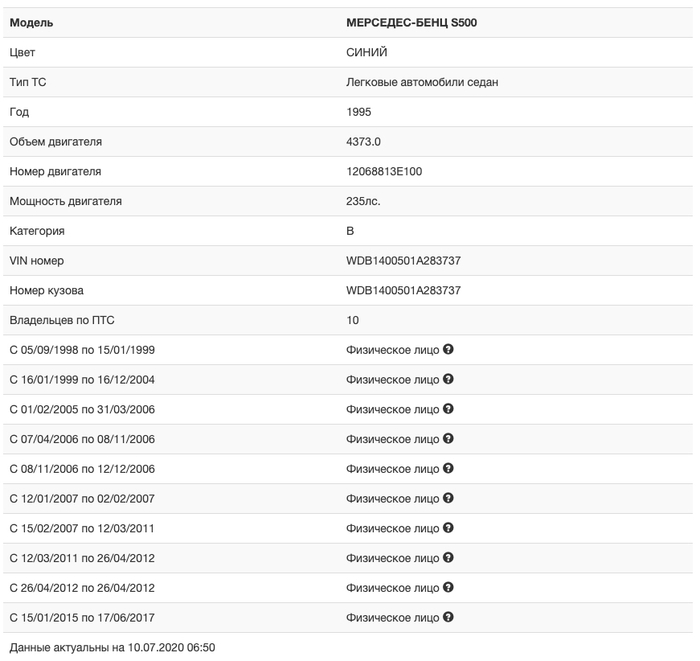
Task: Click the year value 1995
Action: [359, 113]
